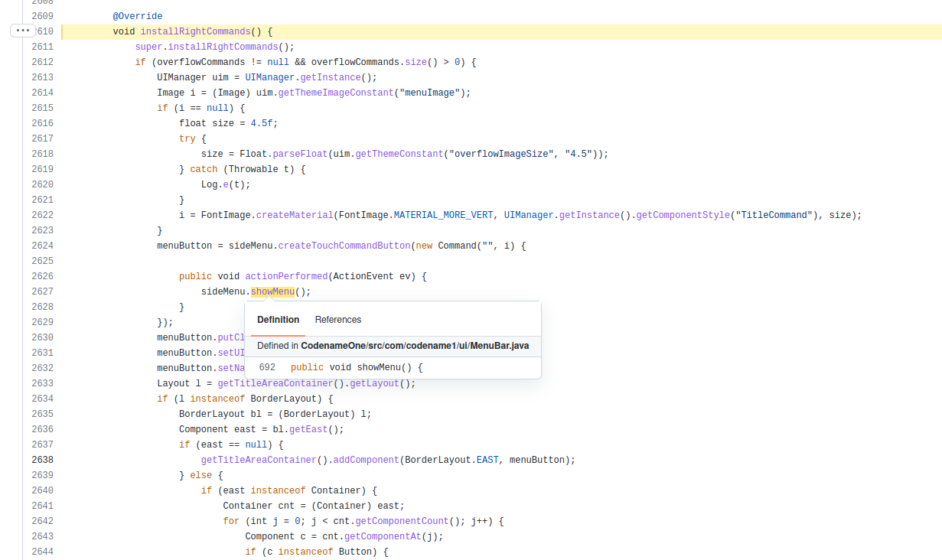Select the Definition tab in popup

278,320
